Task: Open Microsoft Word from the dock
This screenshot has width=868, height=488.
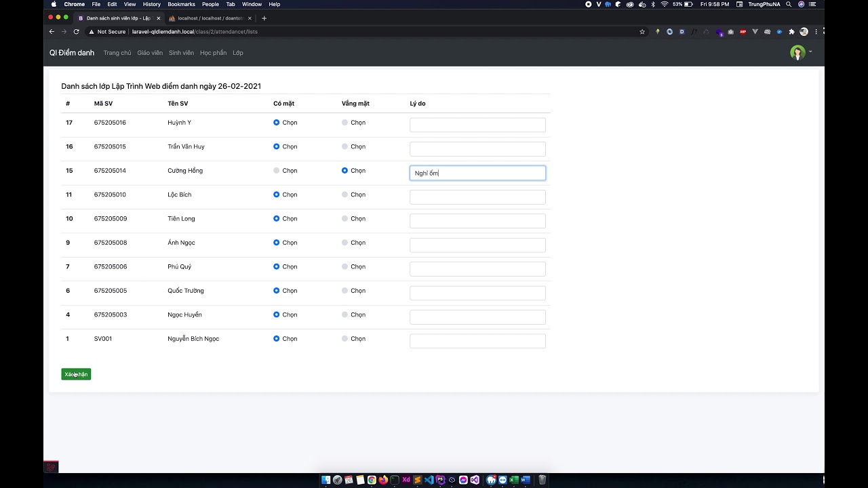Action: tap(526, 480)
